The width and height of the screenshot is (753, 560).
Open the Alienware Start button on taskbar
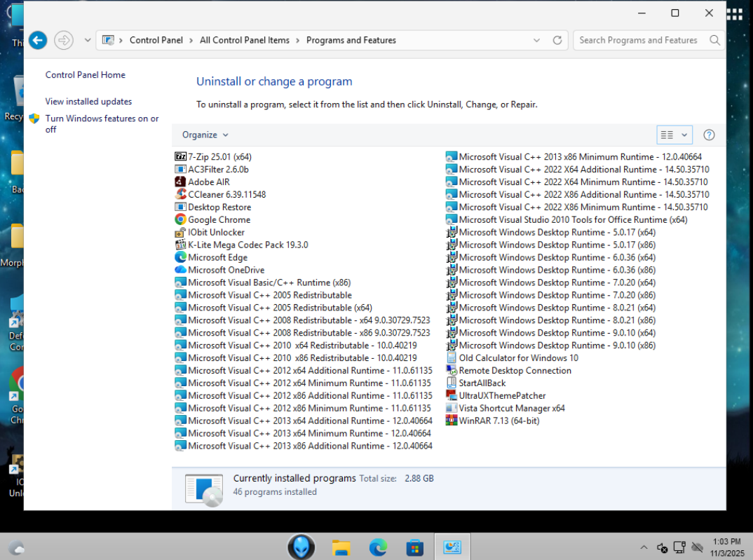pos(301,547)
